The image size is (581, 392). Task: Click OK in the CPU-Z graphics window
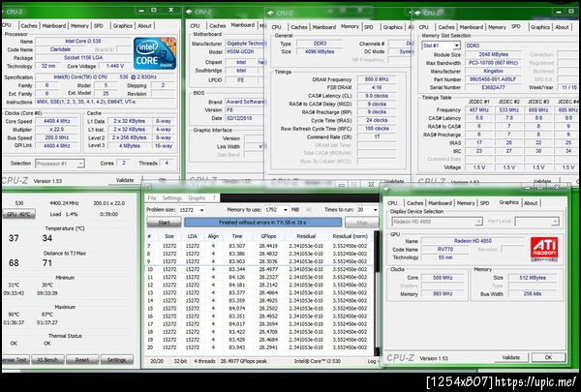(x=548, y=357)
